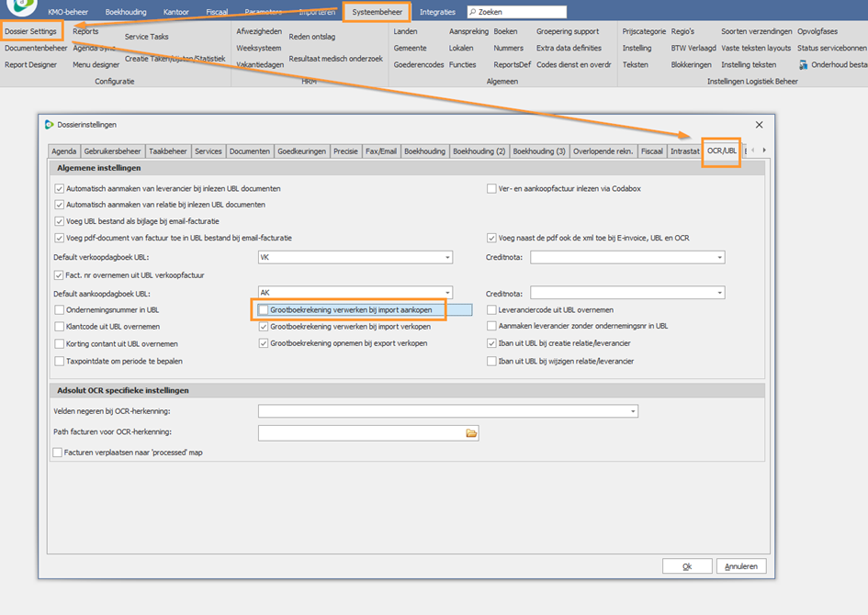Screen dimensions: 868x615
Task: Expand Default verkoopdagboek UBL dropdown
Action: [x=447, y=258]
